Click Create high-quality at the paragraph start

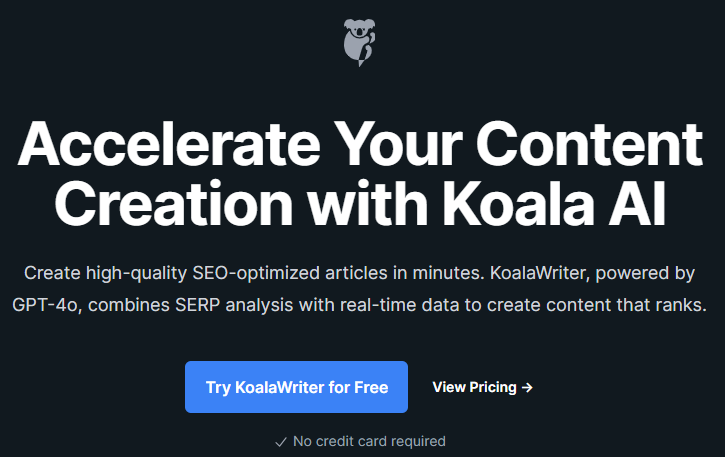(105, 273)
